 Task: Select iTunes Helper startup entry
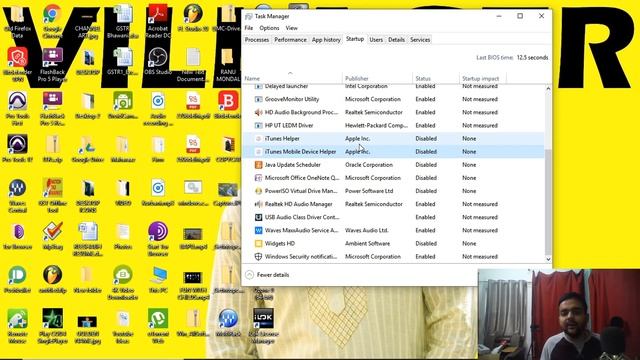pyautogui.click(x=393, y=139)
